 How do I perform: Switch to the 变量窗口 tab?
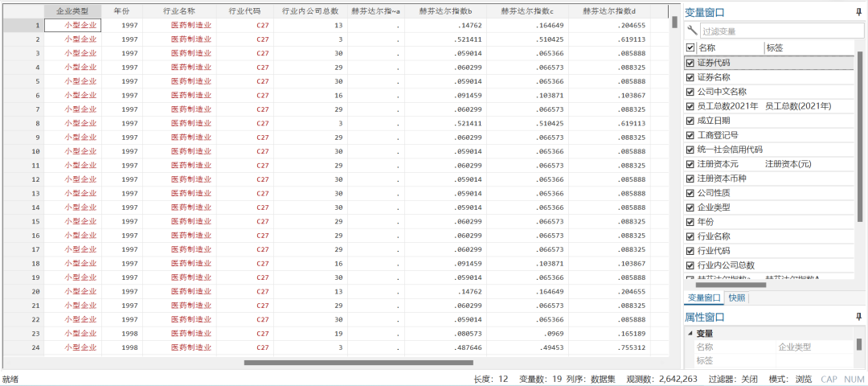pyautogui.click(x=702, y=298)
